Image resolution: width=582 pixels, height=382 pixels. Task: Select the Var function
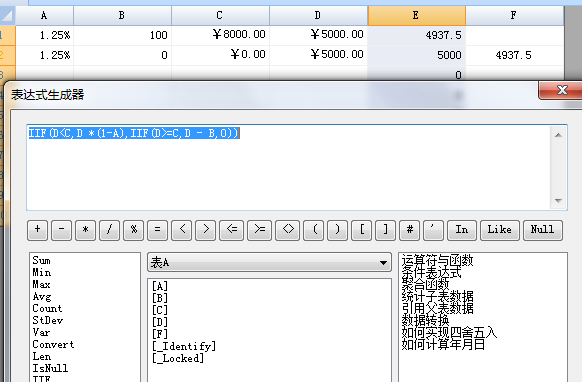point(41,332)
